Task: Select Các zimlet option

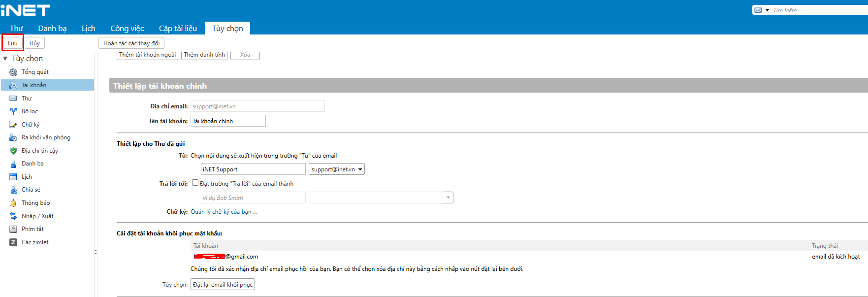Action: 35,242
